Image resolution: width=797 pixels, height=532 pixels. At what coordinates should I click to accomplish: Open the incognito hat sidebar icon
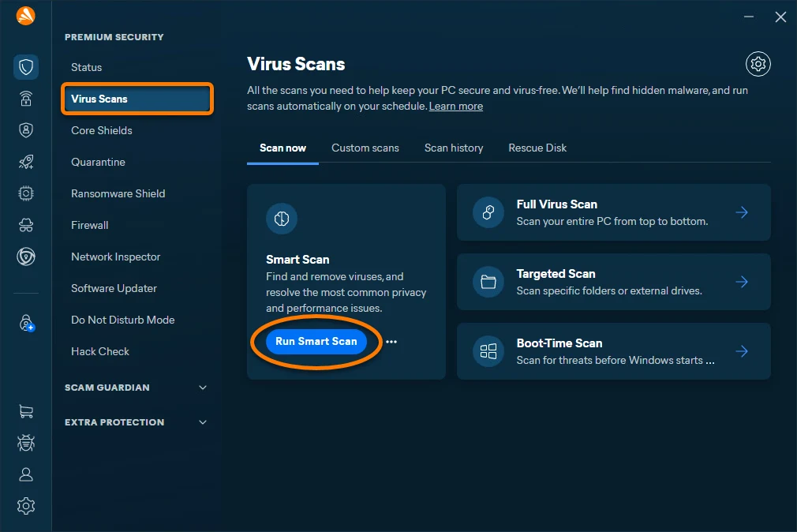point(26,225)
